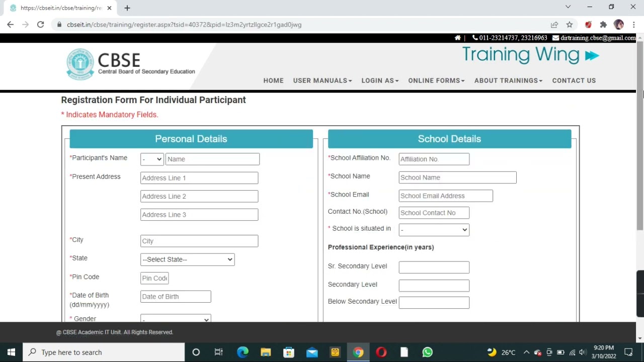Open Windows Start menu

11,352
